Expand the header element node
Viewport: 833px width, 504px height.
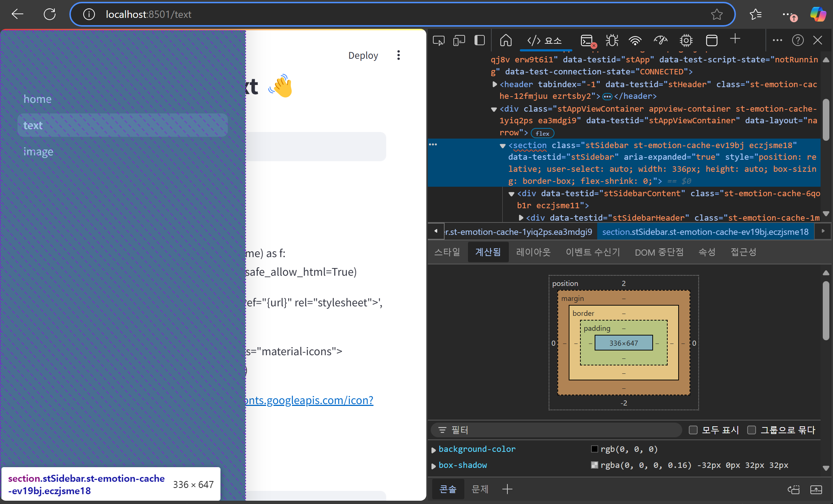pos(495,84)
